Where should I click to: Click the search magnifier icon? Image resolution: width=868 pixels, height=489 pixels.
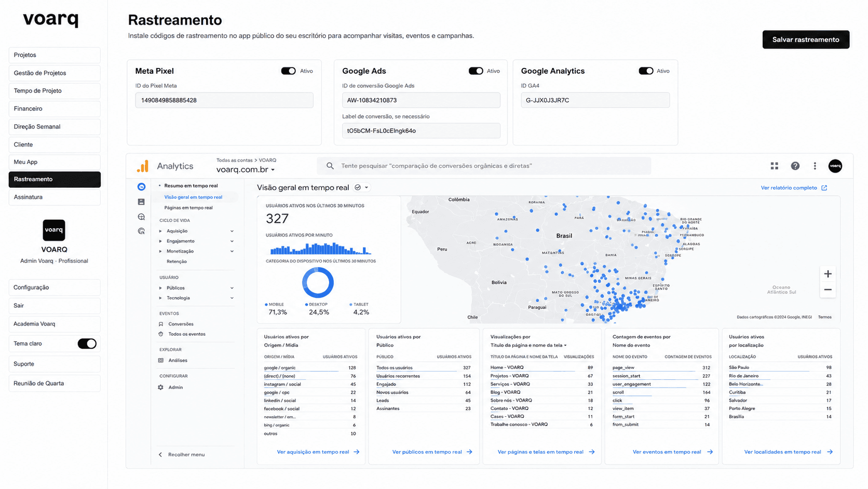point(330,166)
